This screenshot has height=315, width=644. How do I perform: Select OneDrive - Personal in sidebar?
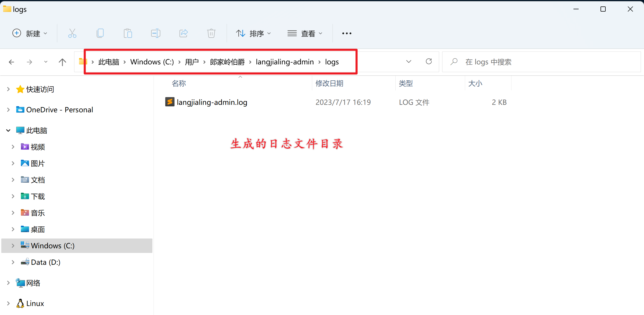59,110
